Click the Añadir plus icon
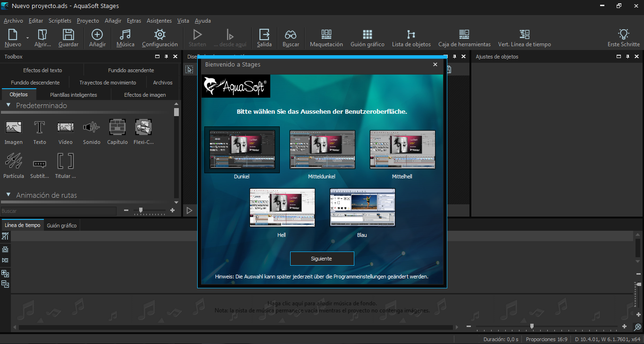This screenshot has width=644, height=344. (97, 34)
